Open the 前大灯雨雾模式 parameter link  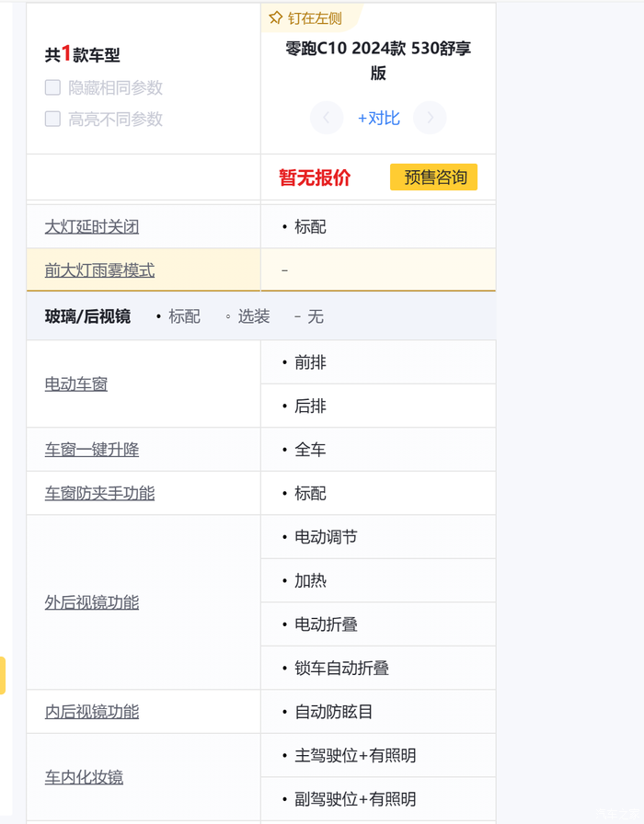pyautogui.click(x=99, y=270)
